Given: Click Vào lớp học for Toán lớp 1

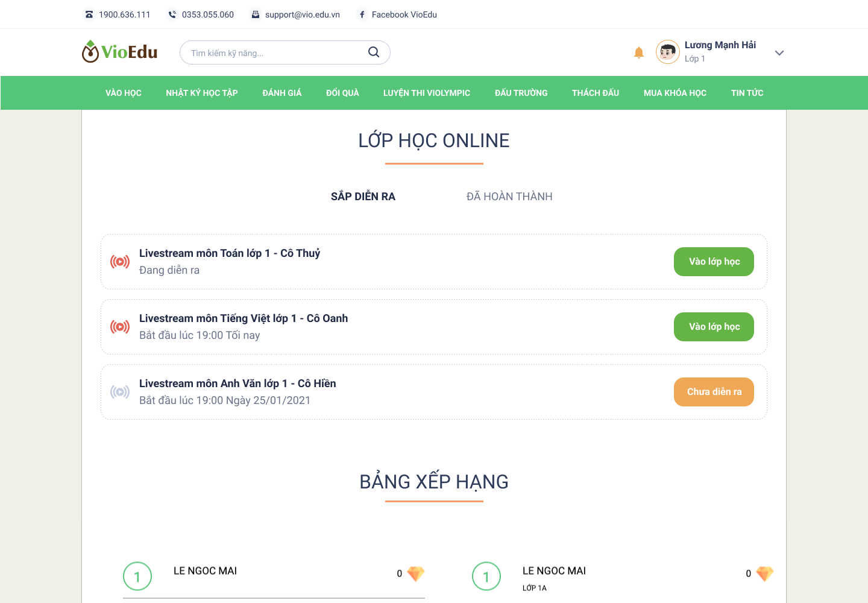Looking at the screenshot, I should 714,261.
